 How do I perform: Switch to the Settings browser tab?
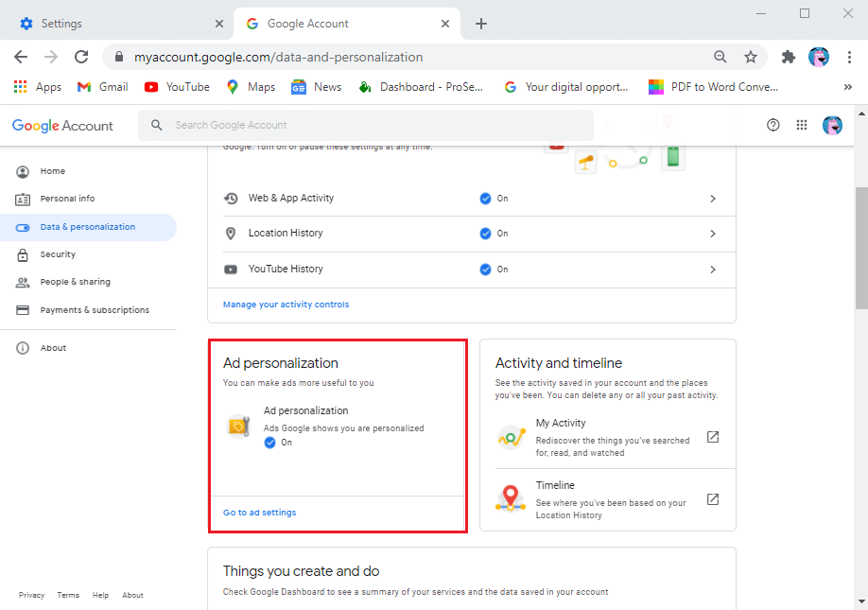click(x=113, y=22)
